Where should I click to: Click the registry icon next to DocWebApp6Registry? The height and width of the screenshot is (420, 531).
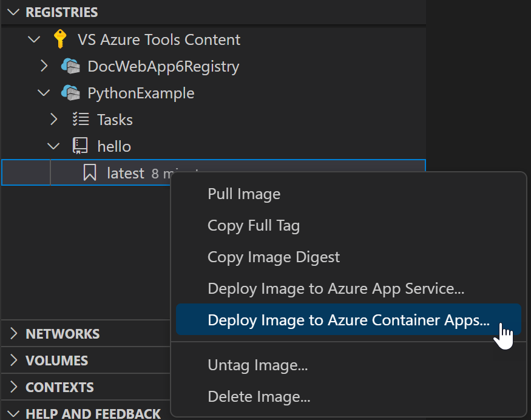pos(70,66)
